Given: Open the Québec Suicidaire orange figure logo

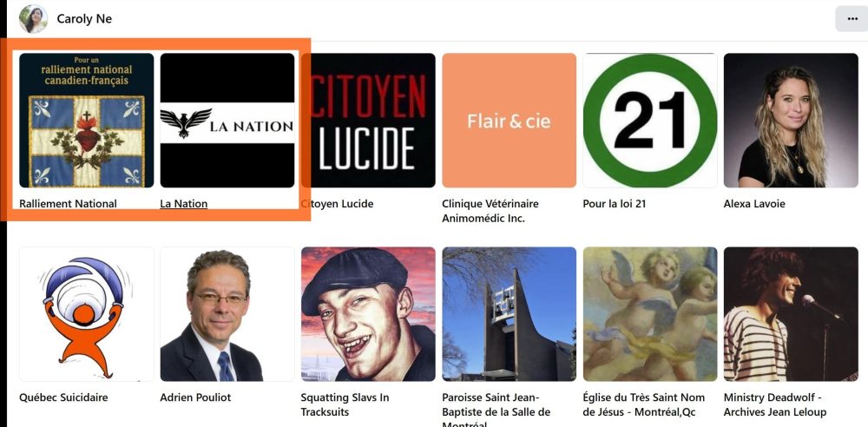Looking at the screenshot, I should 86,314.
